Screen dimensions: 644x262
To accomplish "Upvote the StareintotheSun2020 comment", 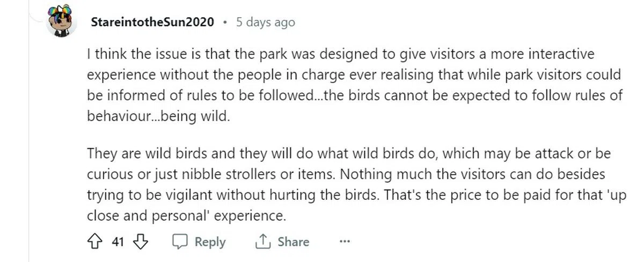I will 95,242.
